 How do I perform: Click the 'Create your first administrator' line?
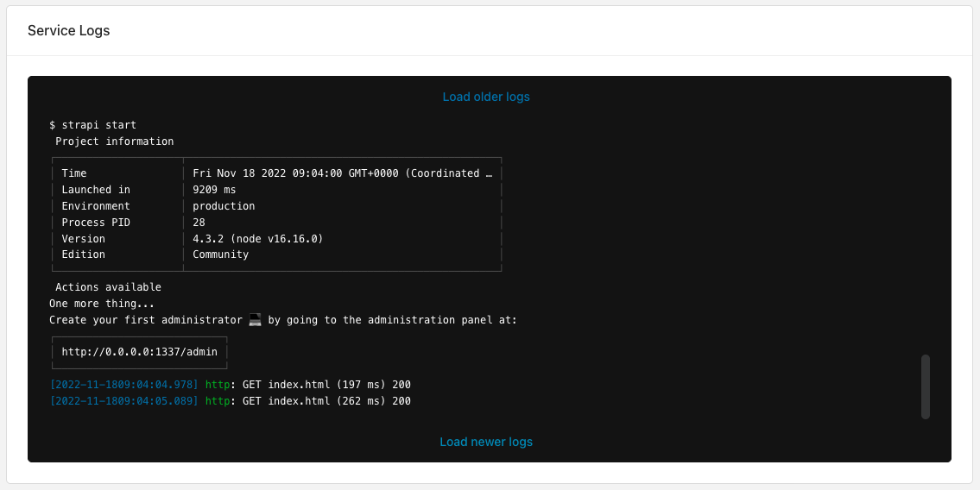point(283,320)
